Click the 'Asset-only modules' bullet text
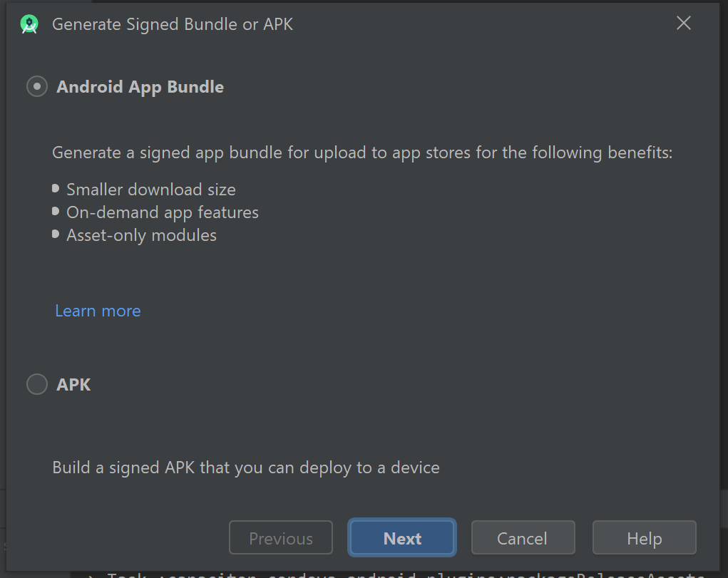The image size is (728, 578). [142, 235]
